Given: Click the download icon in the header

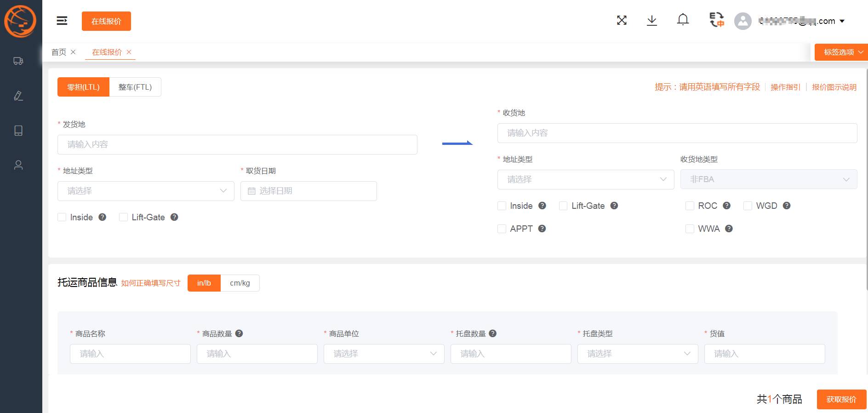Looking at the screenshot, I should (x=652, y=20).
